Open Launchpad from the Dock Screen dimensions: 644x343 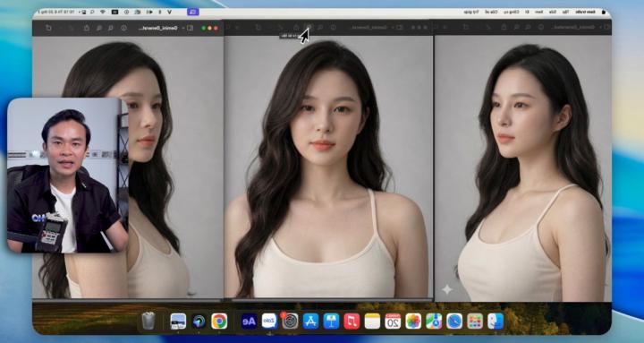475,322
